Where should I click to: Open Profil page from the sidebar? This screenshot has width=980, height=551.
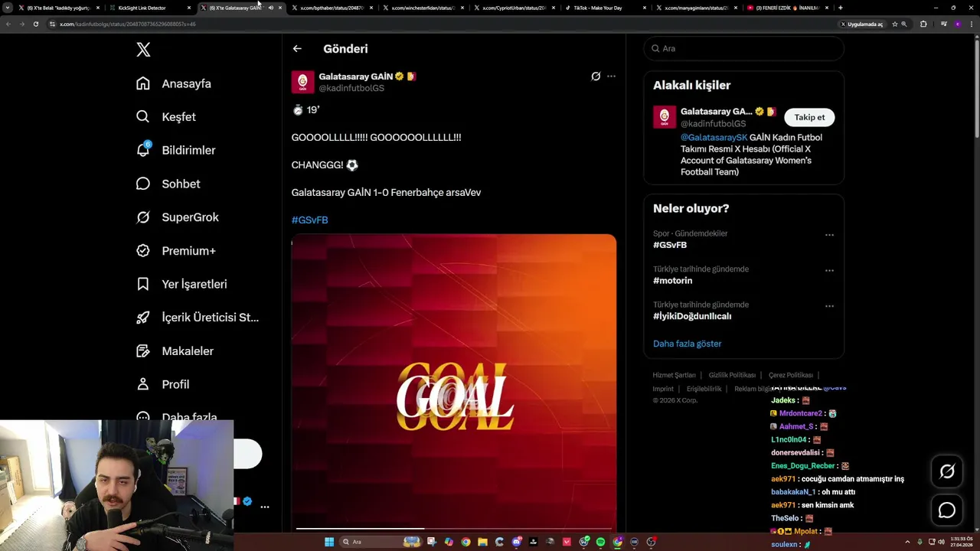click(x=163, y=384)
